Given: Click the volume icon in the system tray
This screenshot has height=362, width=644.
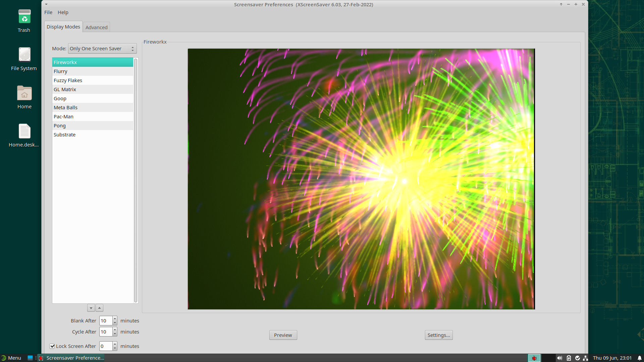Looking at the screenshot, I should 559,358.
